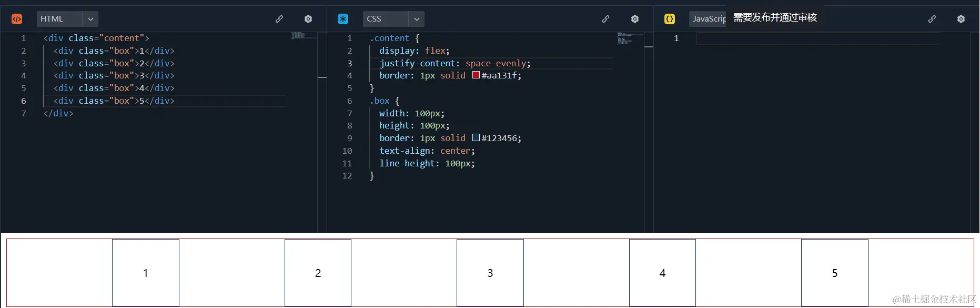Click the closing '</div>' HTML line
Image resolution: width=980 pixels, height=308 pixels.
click(58, 113)
